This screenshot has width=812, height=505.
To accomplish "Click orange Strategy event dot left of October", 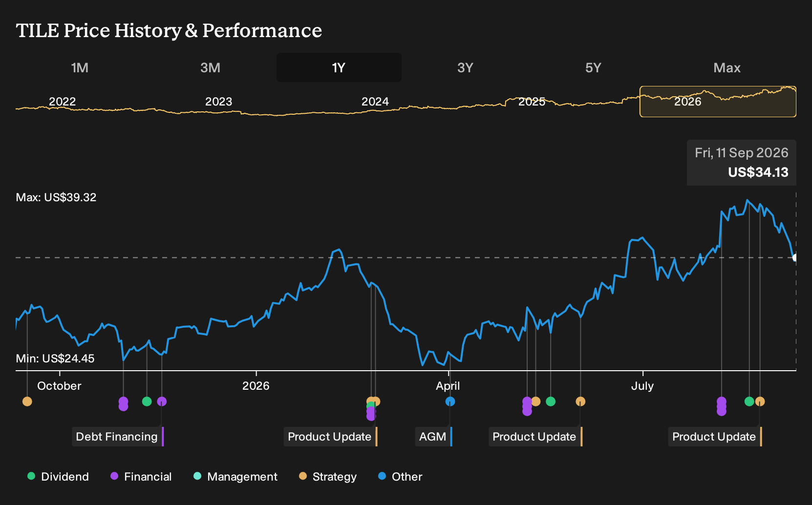I will pos(27,401).
